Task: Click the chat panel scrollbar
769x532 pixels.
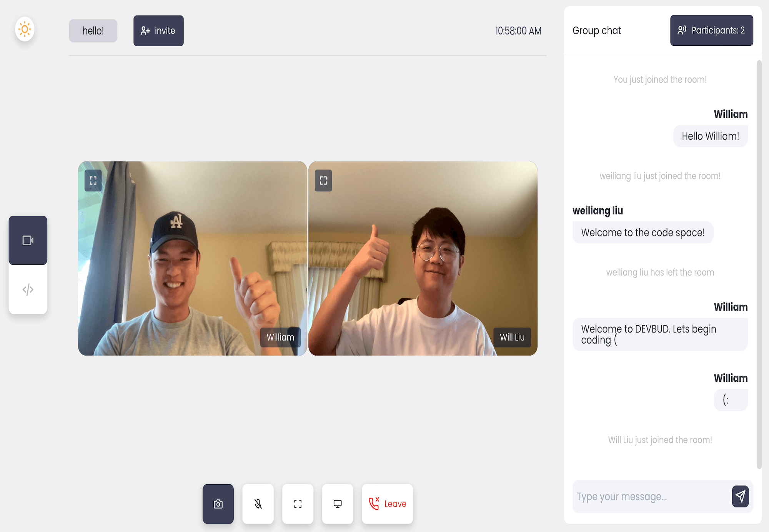Action: pyautogui.click(x=759, y=264)
